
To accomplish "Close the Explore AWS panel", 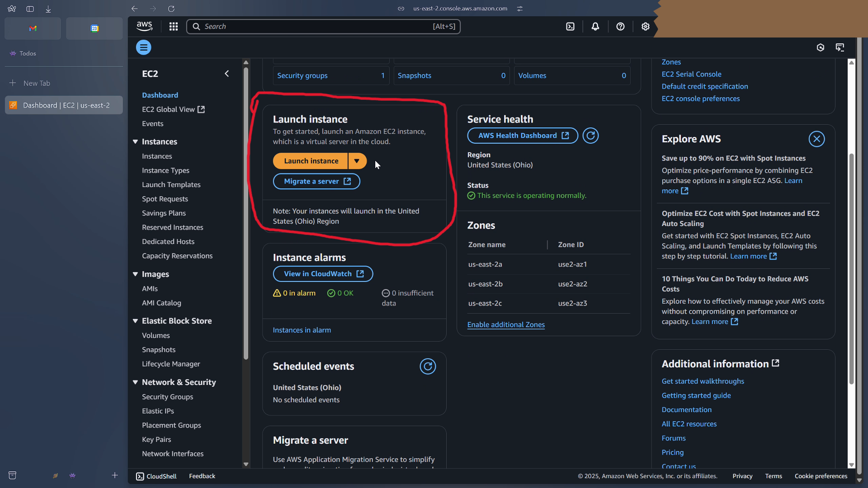I will pyautogui.click(x=816, y=139).
